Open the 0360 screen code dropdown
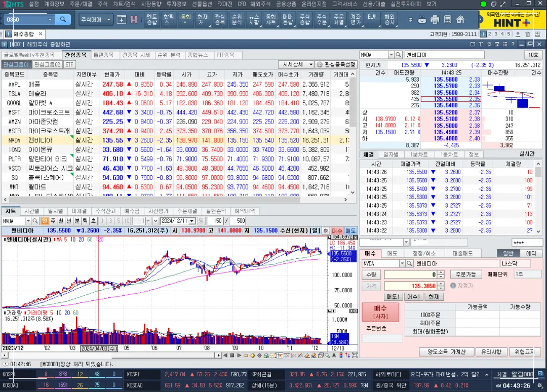 click(50, 20)
